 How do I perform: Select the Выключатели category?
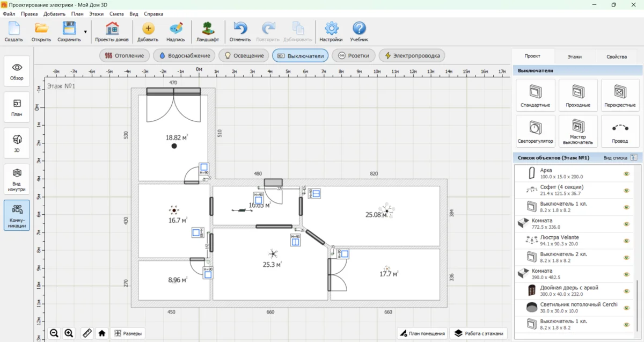point(300,55)
